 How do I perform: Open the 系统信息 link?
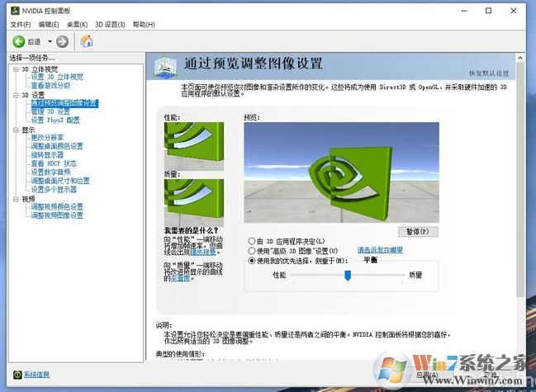[36, 375]
